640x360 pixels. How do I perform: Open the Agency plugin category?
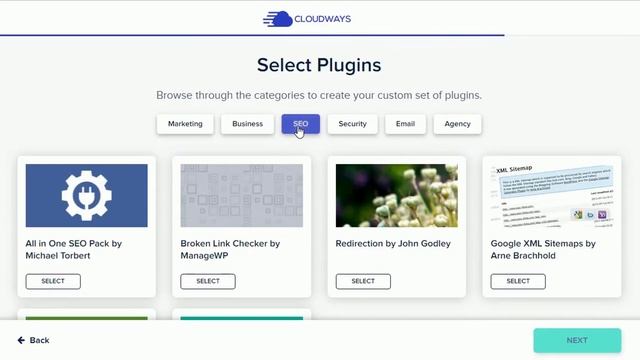457,124
